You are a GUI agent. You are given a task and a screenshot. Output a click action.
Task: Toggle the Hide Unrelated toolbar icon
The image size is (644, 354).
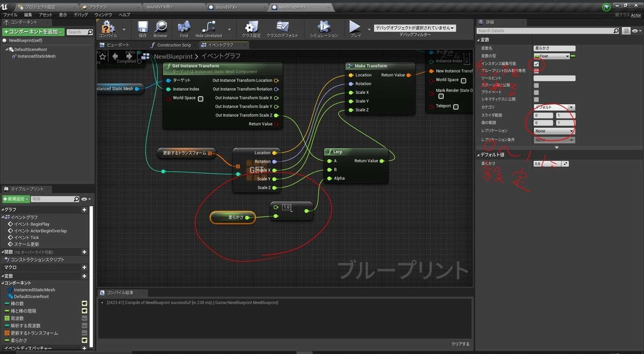tap(209, 26)
